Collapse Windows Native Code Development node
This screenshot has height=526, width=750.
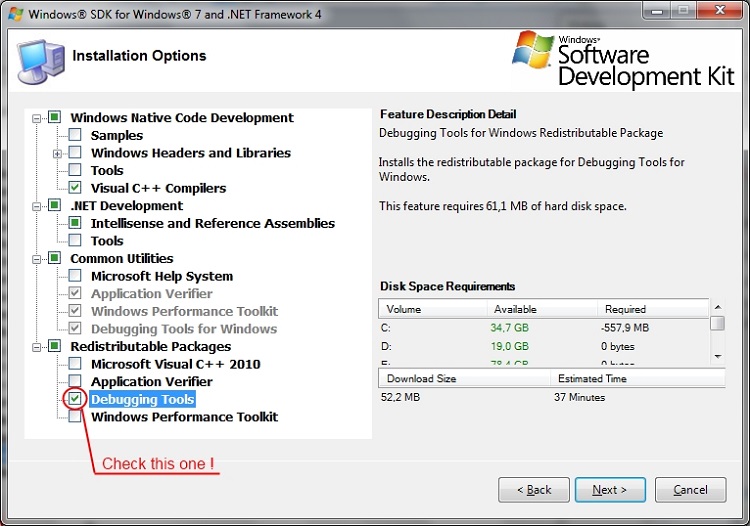(x=38, y=118)
